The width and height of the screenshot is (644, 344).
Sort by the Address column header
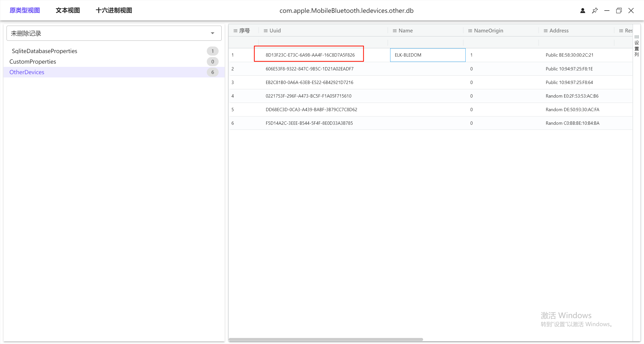tap(559, 31)
